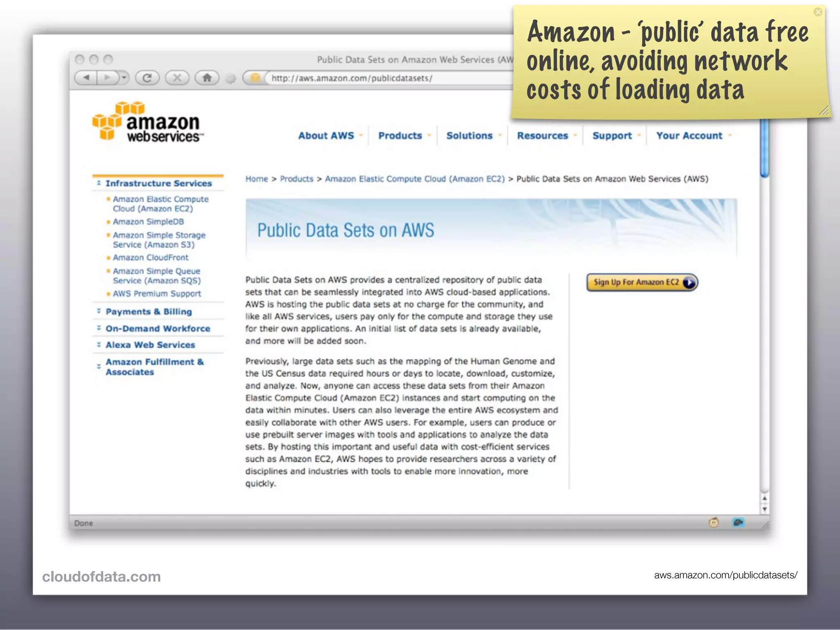This screenshot has width=840, height=630.
Task: Click the window zoom traffic light button
Action: click(108, 60)
